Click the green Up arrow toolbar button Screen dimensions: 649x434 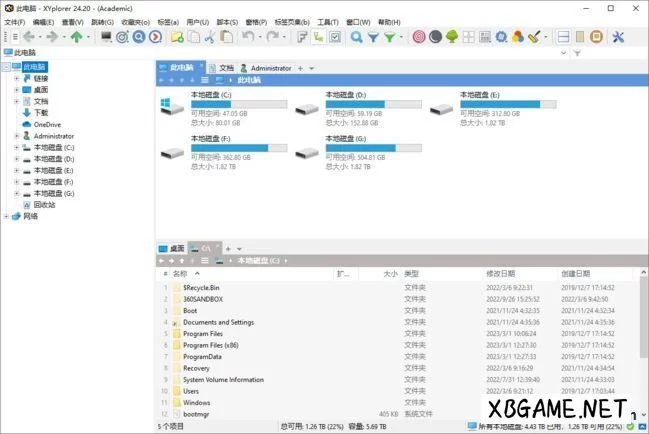77,37
